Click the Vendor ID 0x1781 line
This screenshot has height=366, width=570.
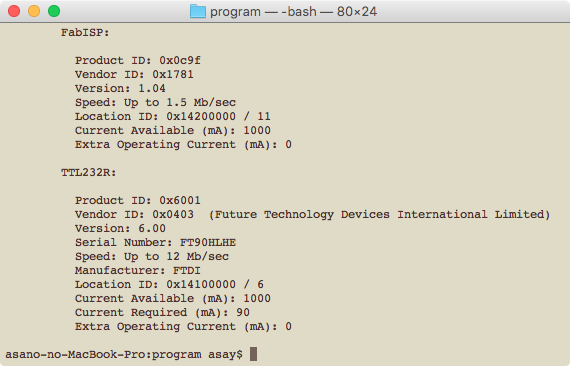click(x=134, y=75)
